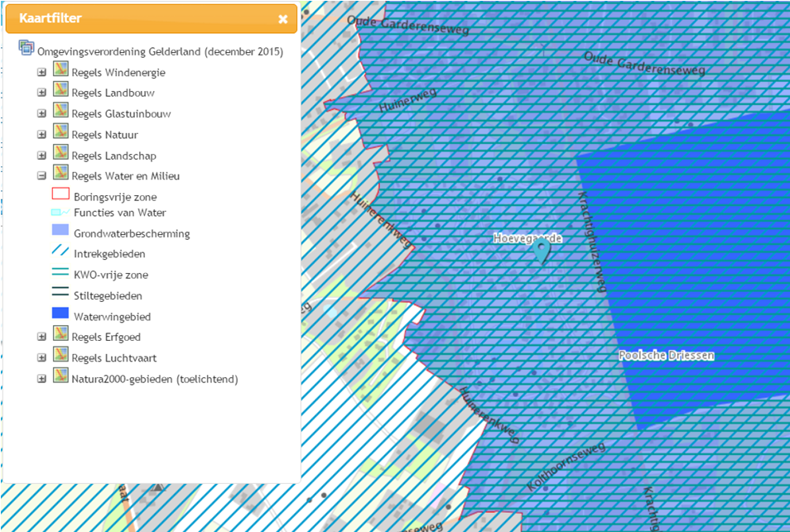Click the Natura2000-gebieden map icon
This screenshot has height=532, width=790.
click(x=60, y=377)
